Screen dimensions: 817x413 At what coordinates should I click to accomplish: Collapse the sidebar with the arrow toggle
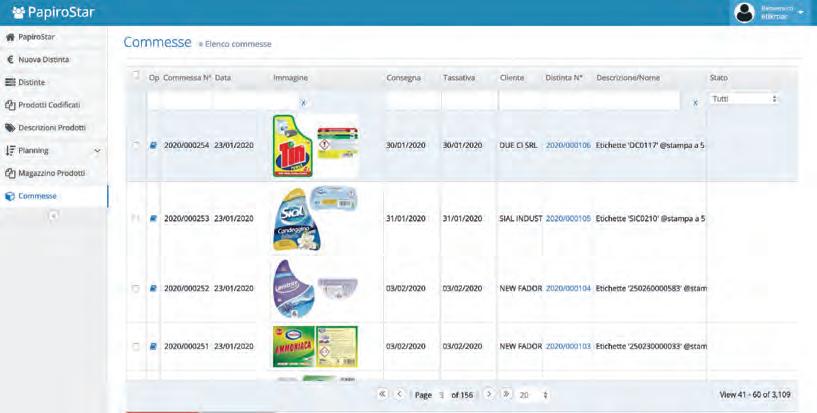53,215
